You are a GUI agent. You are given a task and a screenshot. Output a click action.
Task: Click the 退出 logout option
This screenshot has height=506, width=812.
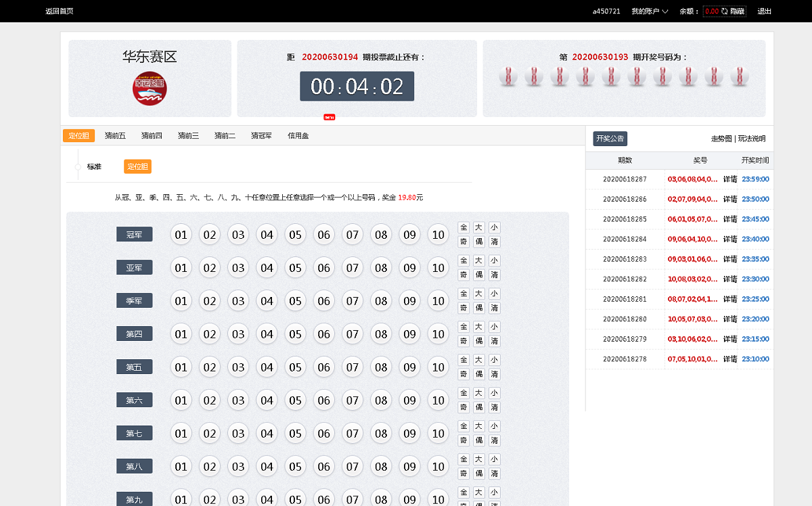click(x=765, y=11)
